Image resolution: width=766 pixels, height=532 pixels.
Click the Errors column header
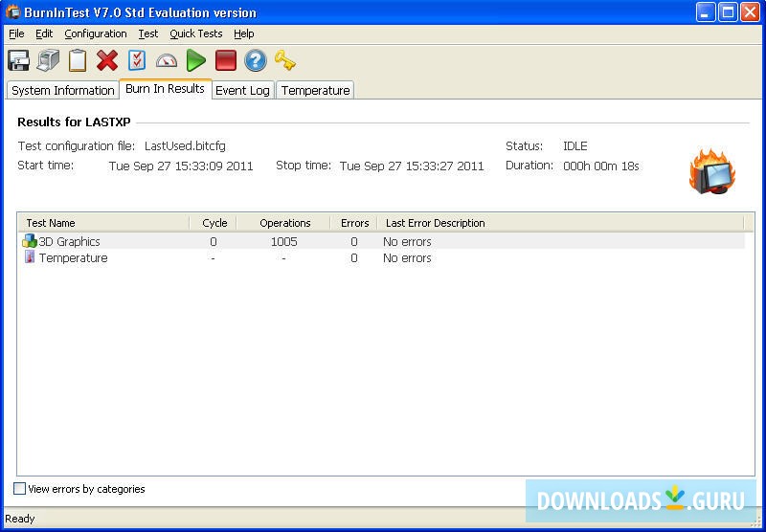pos(354,223)
